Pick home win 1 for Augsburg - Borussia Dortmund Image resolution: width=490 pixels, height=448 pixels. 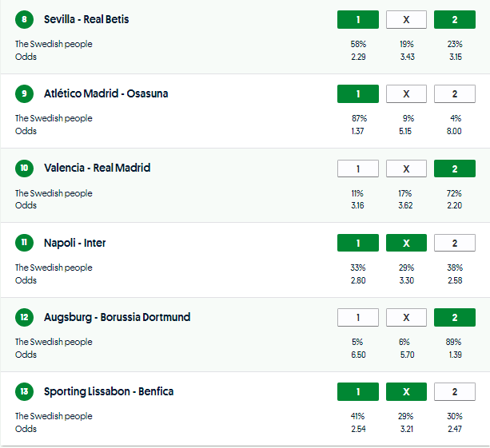click(x=357, y=317)
